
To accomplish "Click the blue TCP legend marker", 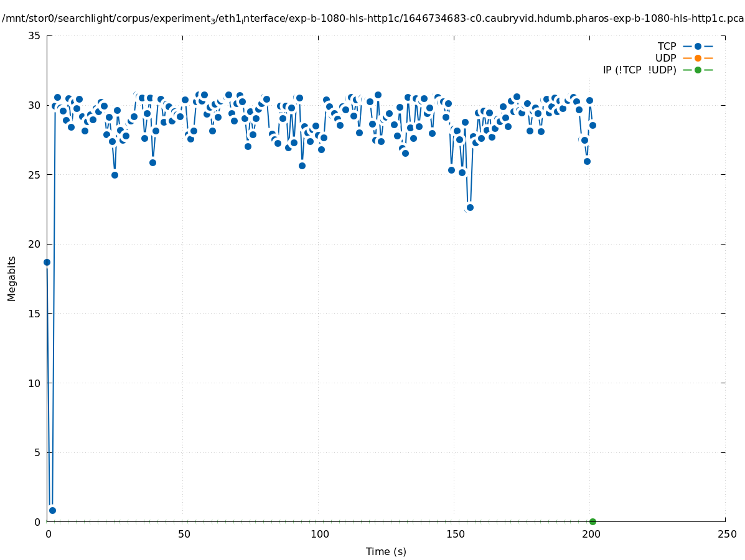I will tap(698, 46).
